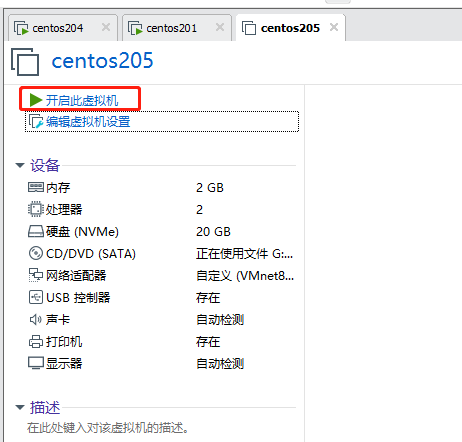Click the sound card (声卡) speaker icon

click(36, 320)
